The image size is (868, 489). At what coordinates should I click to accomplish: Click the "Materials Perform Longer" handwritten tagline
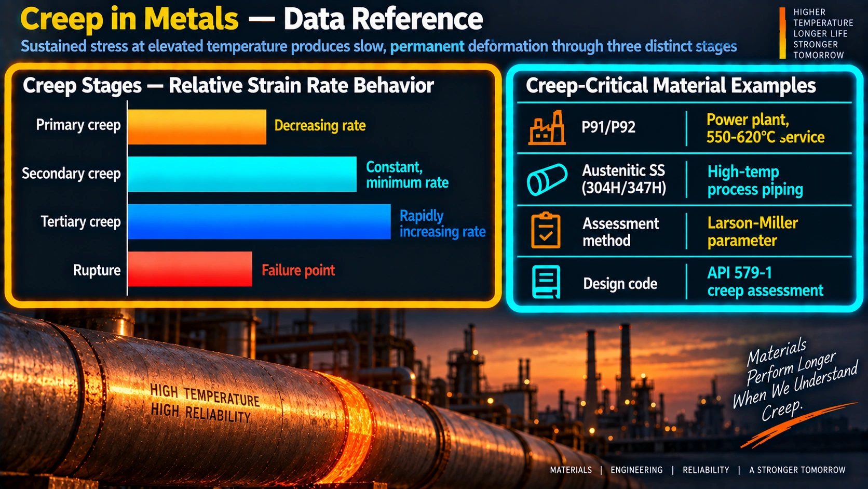795,379
